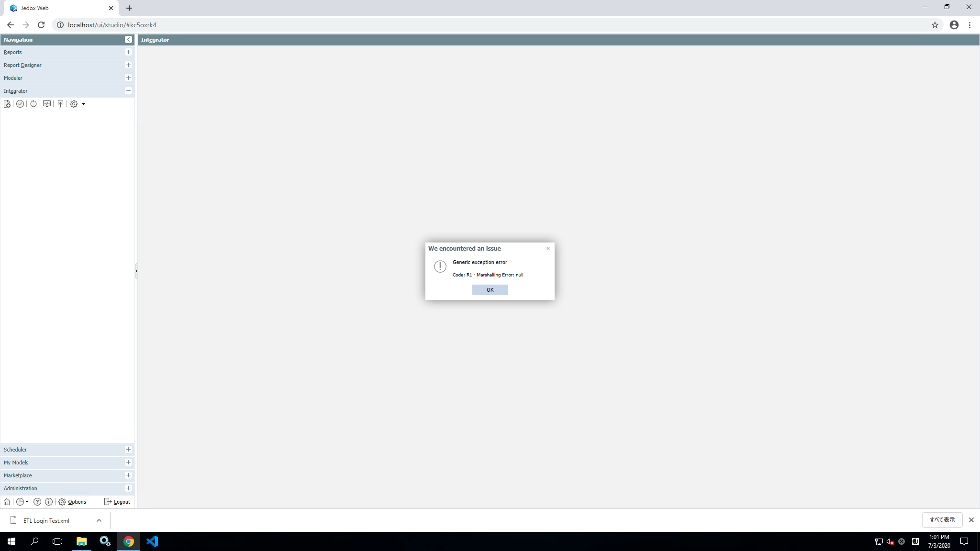Screen dimensions: 980x551
Task: Open the Modeler section in Navigation
Action: click(128, 78)
